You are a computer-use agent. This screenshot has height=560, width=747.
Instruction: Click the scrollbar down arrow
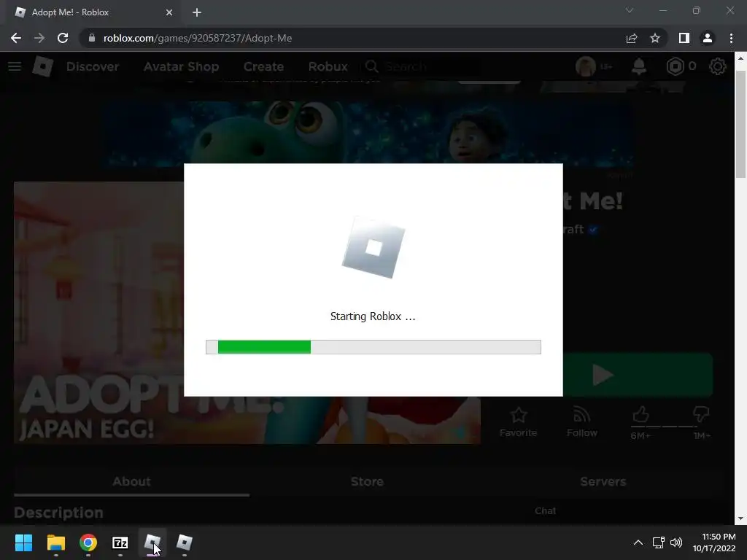[740, 518]
